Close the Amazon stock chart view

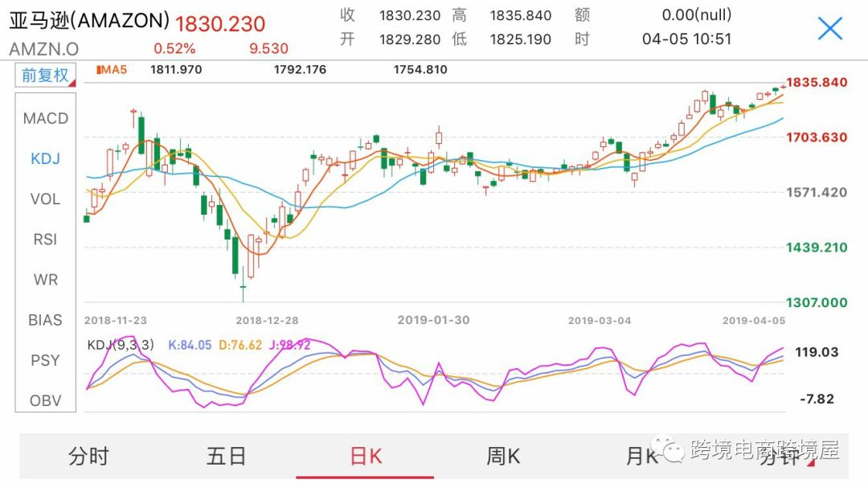point(829,29)
